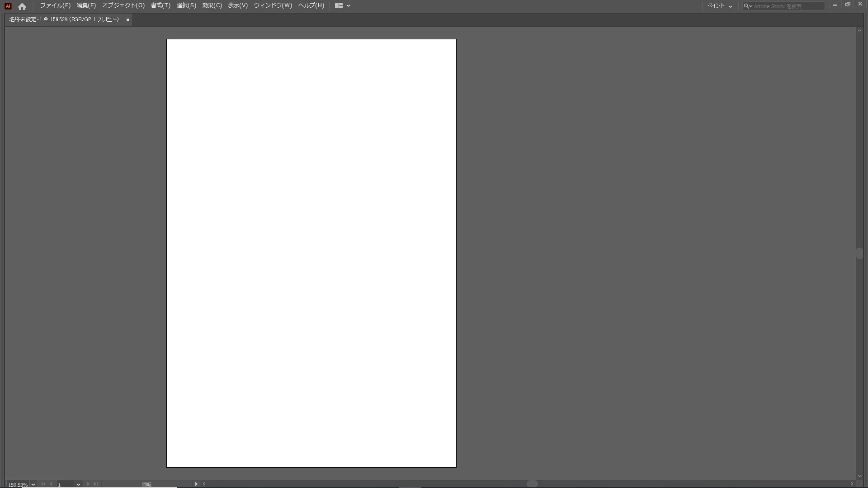Click the magnifier icon in Adobe Stock search
The height and width of the screenshot is (488, 868).
coord(747,6)
